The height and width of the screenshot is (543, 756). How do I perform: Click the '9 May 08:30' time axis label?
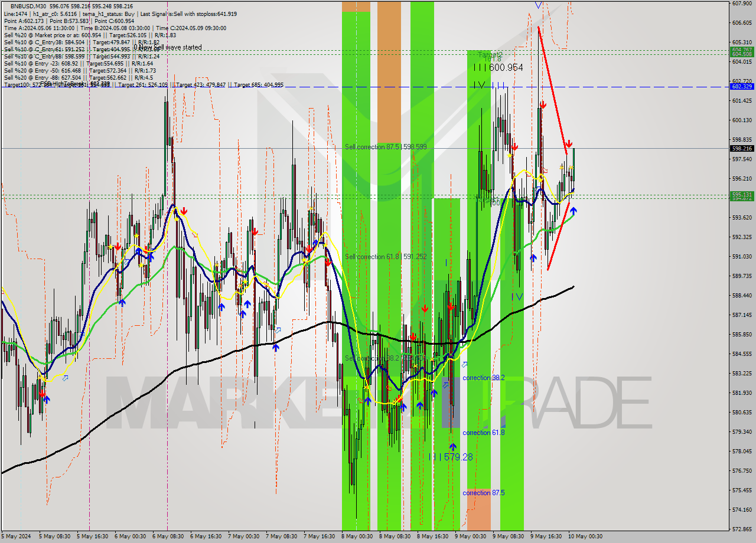[509, 537]
